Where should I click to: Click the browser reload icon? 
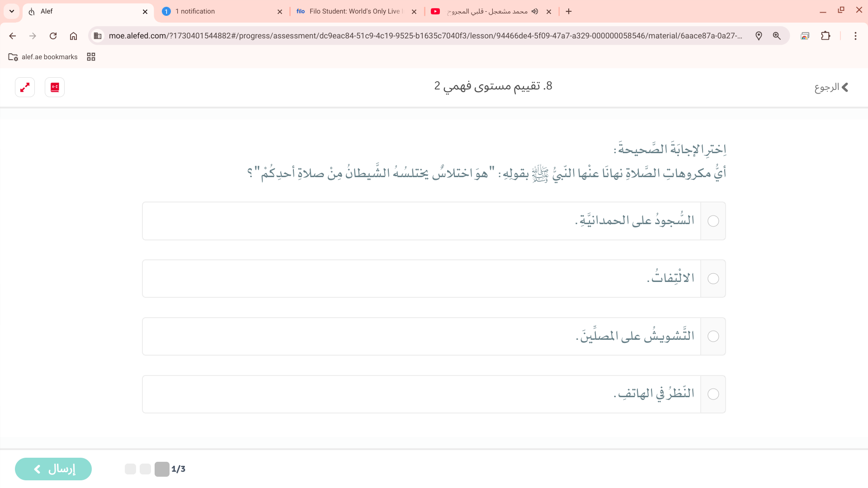53,36
